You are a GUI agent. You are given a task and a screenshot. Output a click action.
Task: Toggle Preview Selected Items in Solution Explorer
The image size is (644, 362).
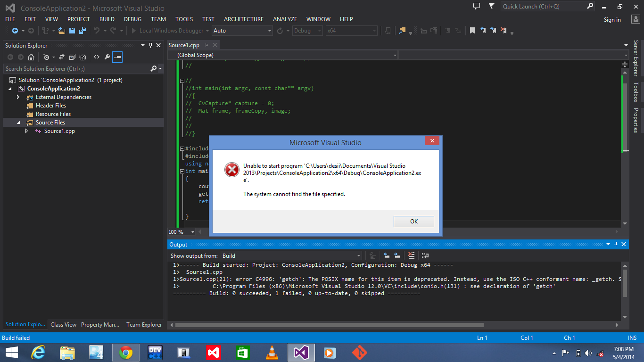117,57
